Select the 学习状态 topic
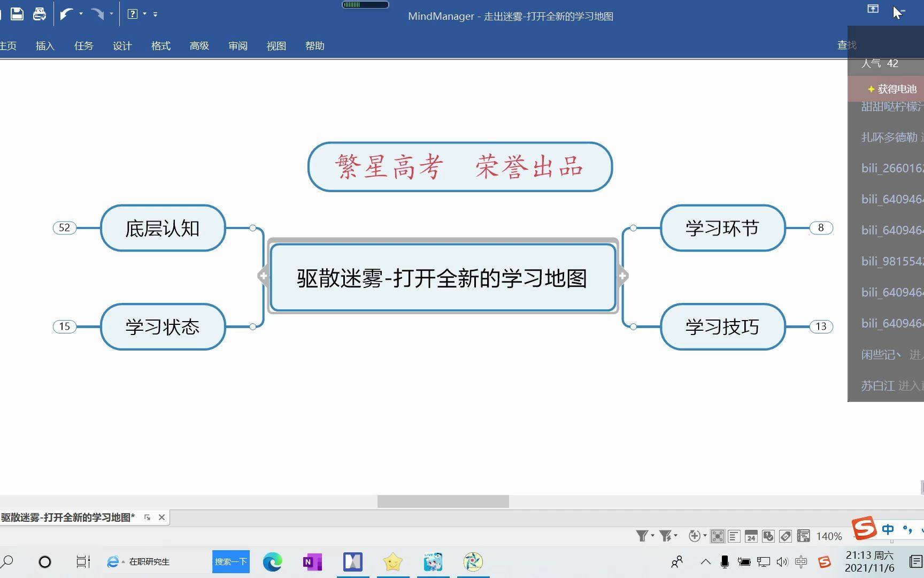This screenshot has width=924, height=578. [x=163, y=326]
